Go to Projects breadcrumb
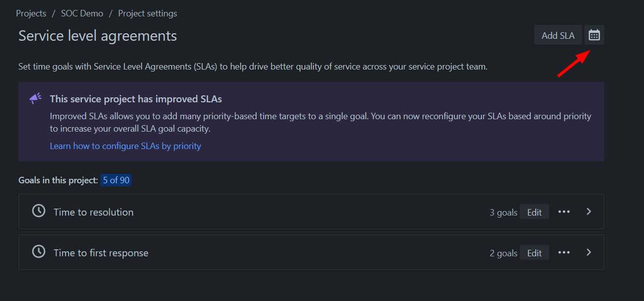Image resolution: width=644 pixels, height=301 pixels. tap(31, 13)
